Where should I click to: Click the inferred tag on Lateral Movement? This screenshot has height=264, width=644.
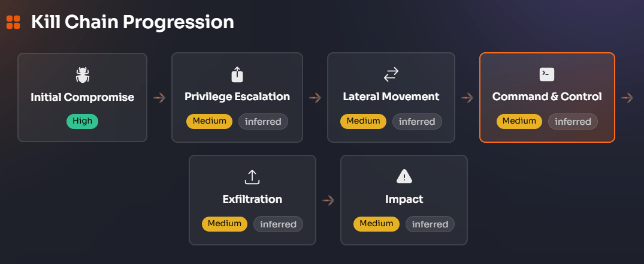click(x=417, y=122)
